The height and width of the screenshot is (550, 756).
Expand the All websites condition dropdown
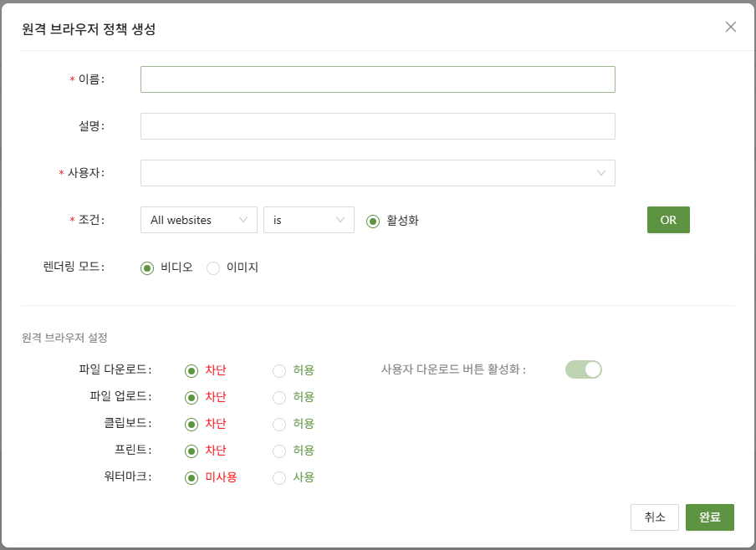199,220
